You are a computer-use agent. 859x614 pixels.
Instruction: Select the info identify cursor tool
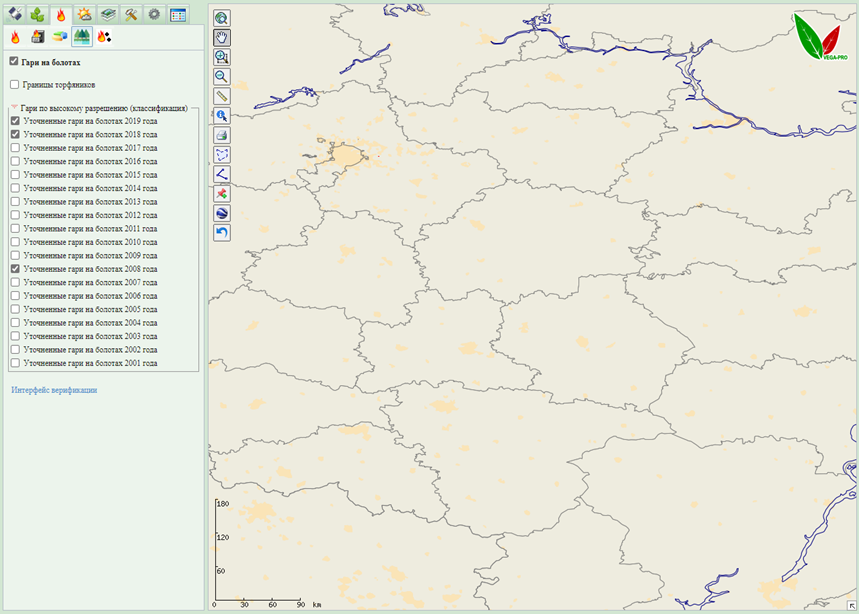point(222,116)
